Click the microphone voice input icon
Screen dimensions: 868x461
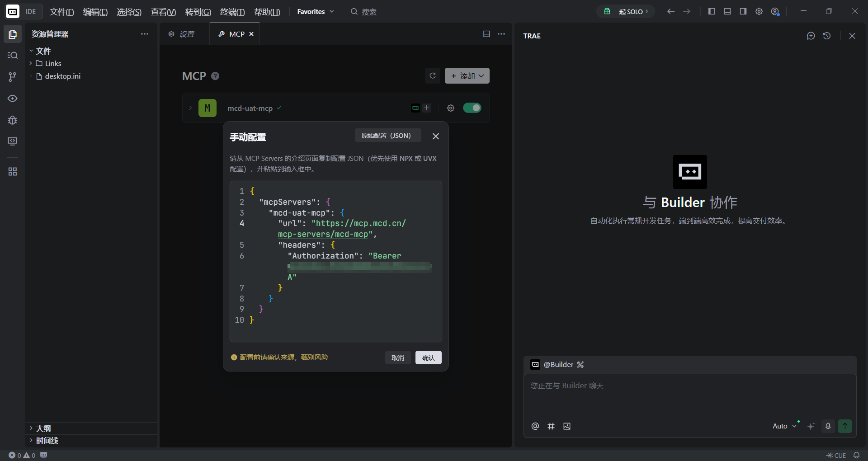tap(828, 426)
